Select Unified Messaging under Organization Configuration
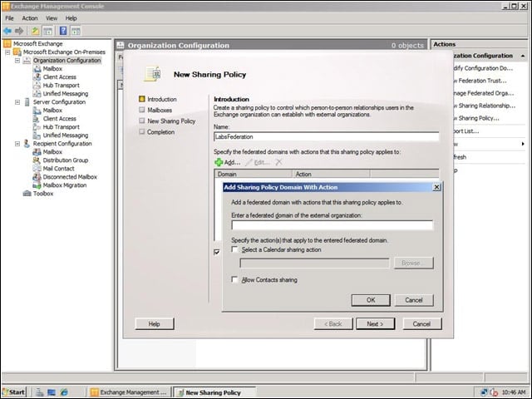 click(66, 94)
